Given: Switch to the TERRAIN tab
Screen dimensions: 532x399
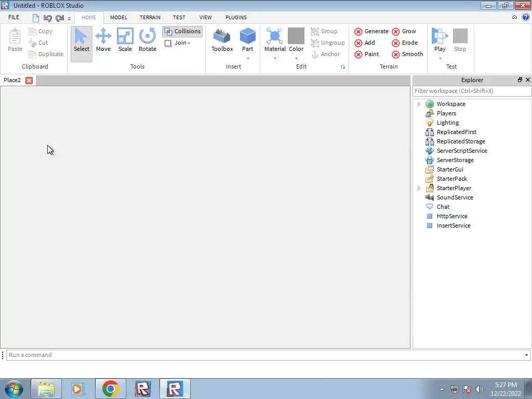Looking at the screenshot, I should click(x=150, y=17).
